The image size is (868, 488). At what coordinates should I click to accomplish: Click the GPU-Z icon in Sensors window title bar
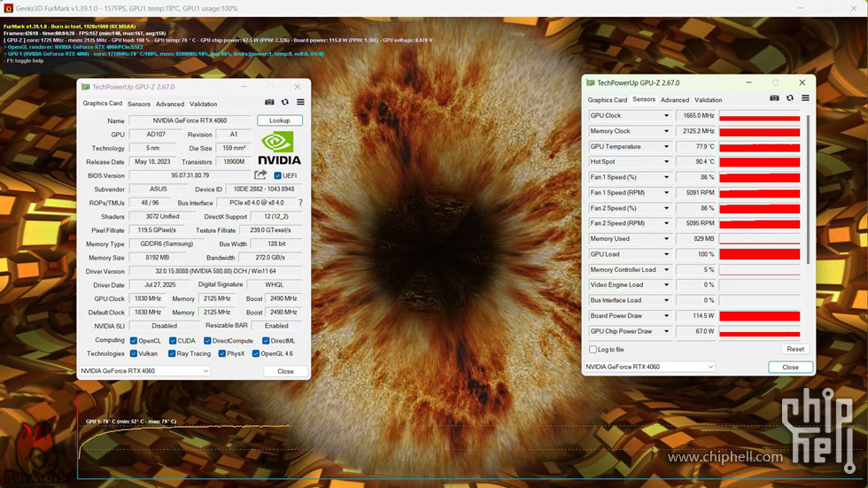pos(590,83)
